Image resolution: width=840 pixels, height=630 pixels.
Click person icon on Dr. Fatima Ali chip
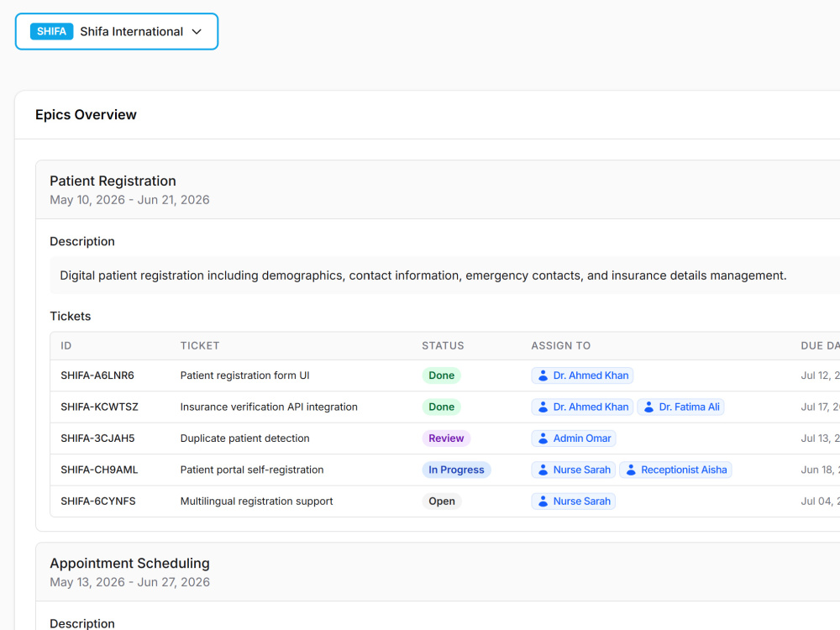click(648, 407)
